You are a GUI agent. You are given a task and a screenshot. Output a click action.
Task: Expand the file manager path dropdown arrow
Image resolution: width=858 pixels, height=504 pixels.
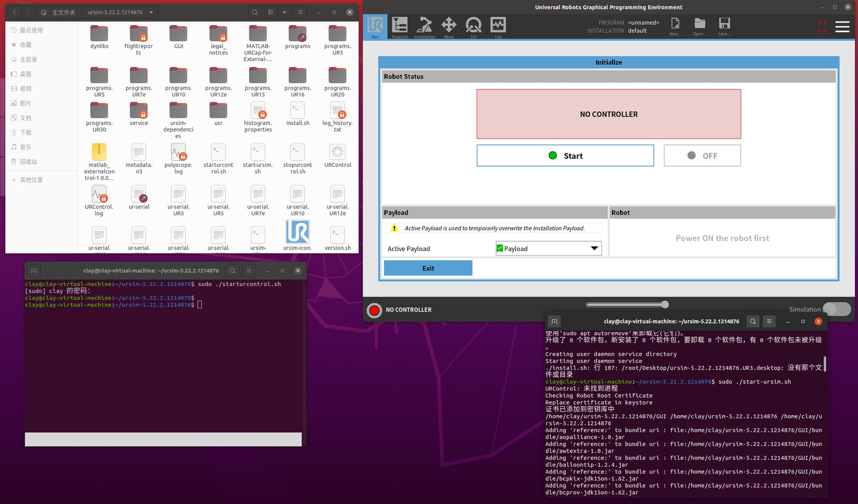[151, 13]
